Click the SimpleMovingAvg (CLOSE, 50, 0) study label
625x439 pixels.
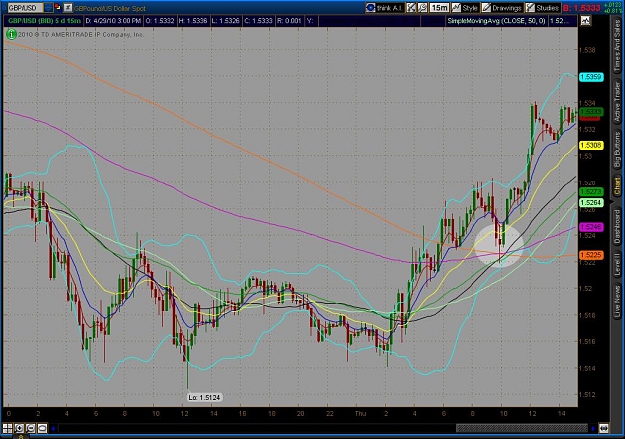496,21
